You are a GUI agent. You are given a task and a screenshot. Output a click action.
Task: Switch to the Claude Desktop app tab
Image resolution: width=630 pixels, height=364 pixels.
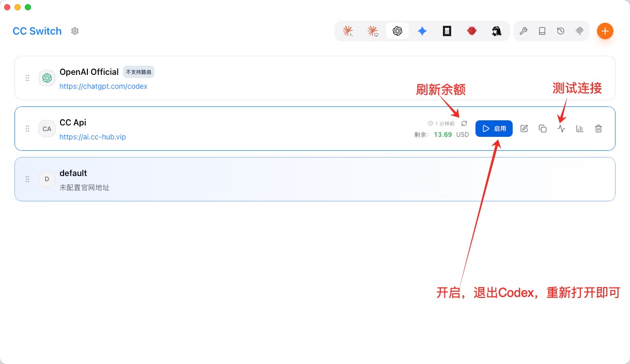pos(373,31)
